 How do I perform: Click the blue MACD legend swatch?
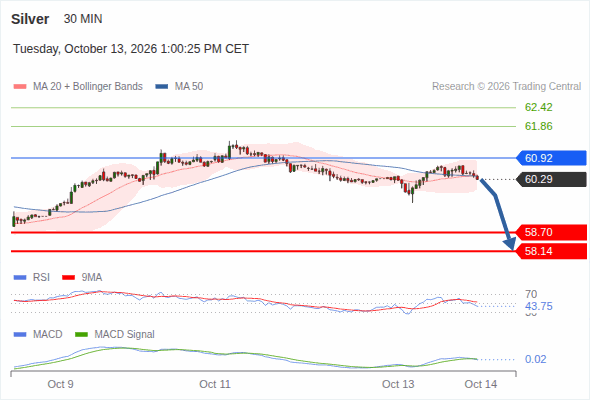pos(20,335)
